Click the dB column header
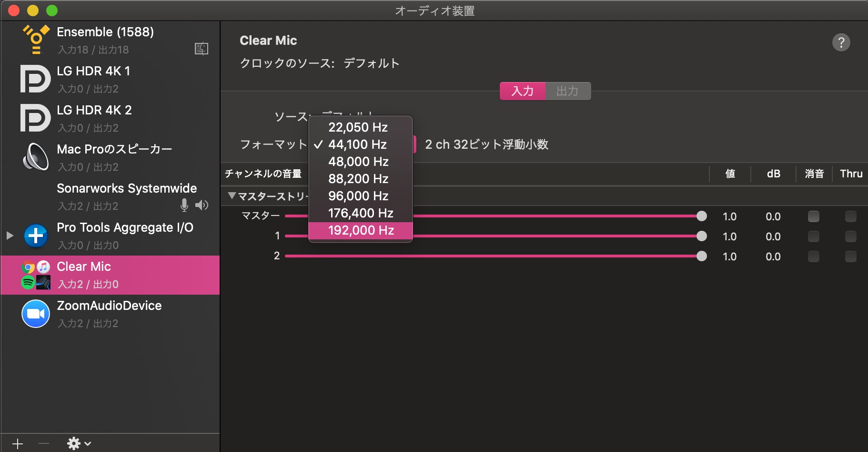This screenshot has width=868, height=452. tap(774, 174)
